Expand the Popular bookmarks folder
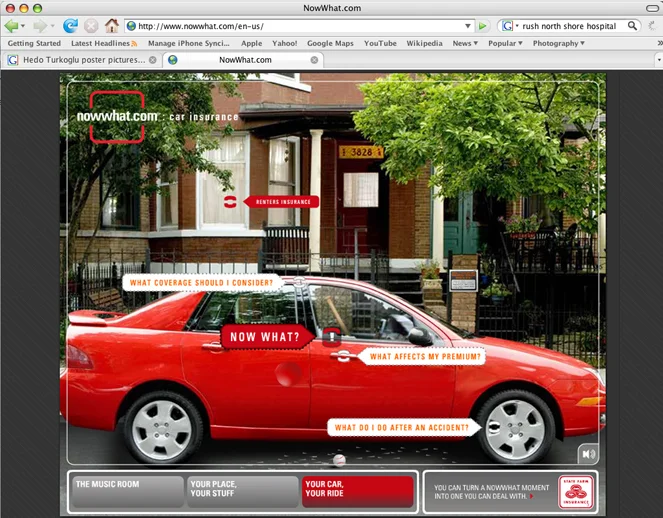The height and width of the screenshot is (518, 663). pyautogui.click(x=505, y=43)
